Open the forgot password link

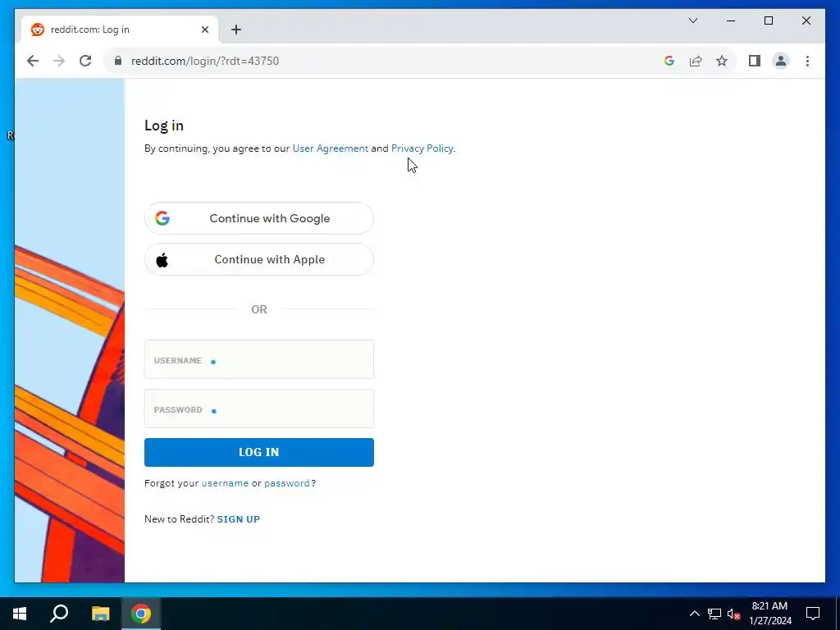(286, 483)
